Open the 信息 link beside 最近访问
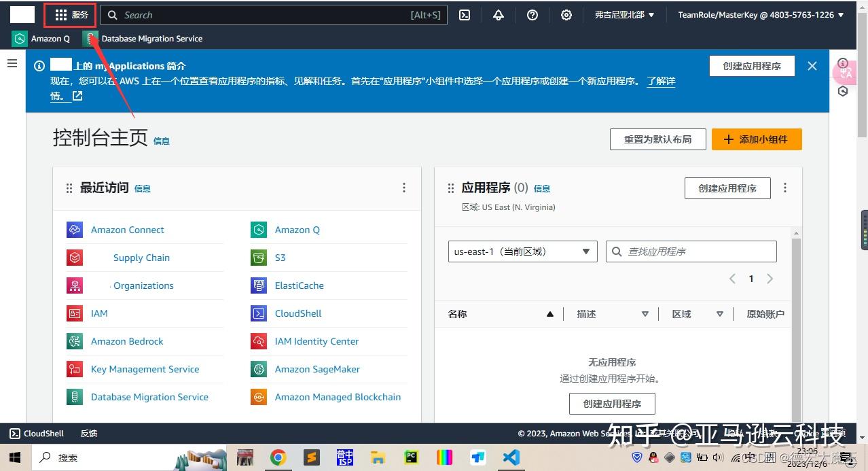This screenshot has height=471, width=868. tap(143, 189)
